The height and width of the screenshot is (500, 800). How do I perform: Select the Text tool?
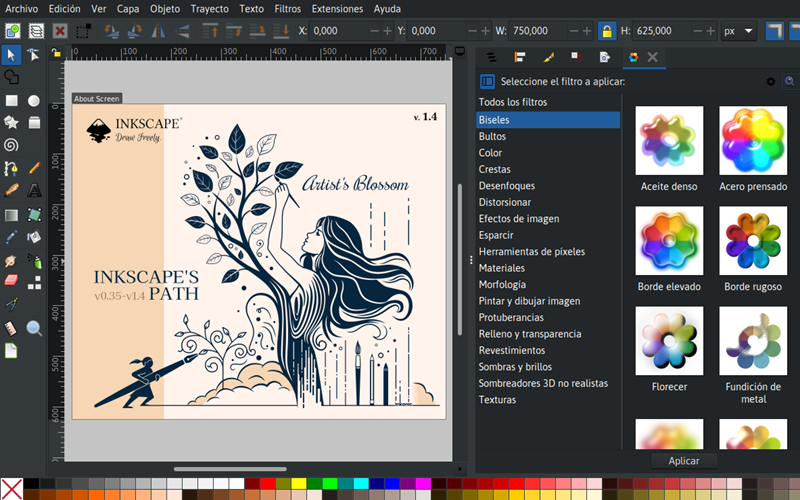[34, 190]
